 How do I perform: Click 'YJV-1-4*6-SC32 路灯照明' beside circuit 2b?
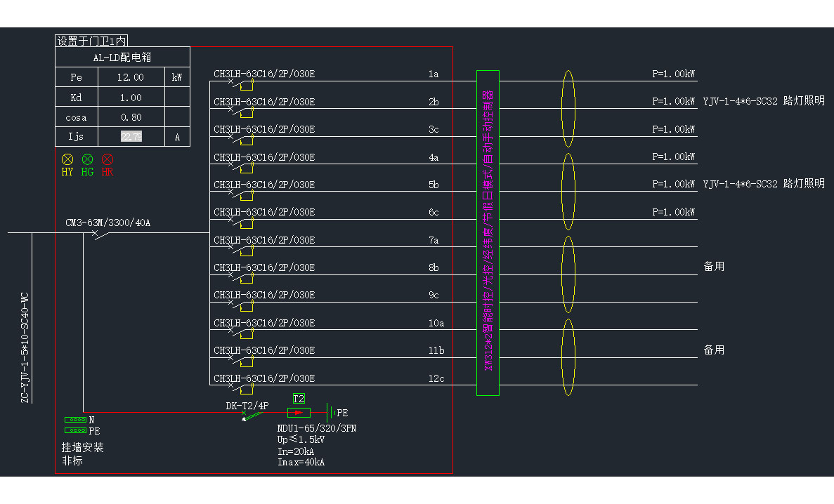[764, 100]
